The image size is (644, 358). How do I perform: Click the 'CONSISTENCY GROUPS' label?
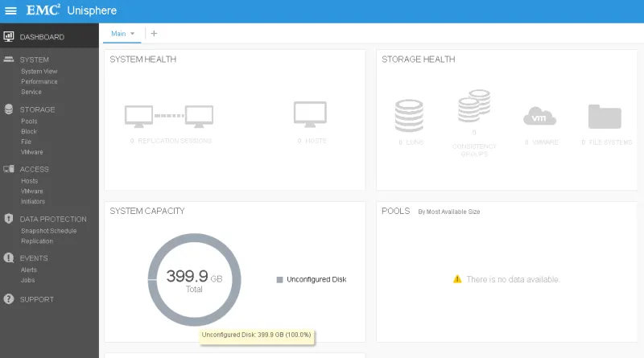point(474,150)
